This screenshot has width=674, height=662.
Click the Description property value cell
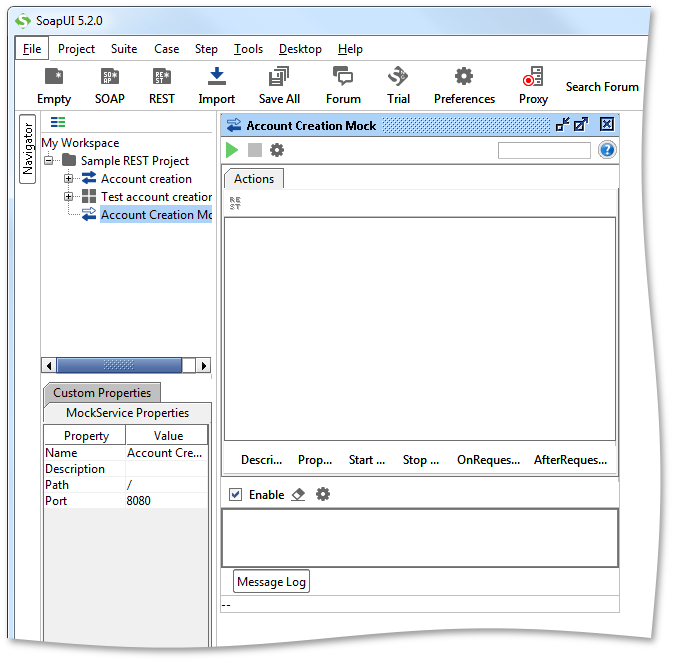[167, 469]
